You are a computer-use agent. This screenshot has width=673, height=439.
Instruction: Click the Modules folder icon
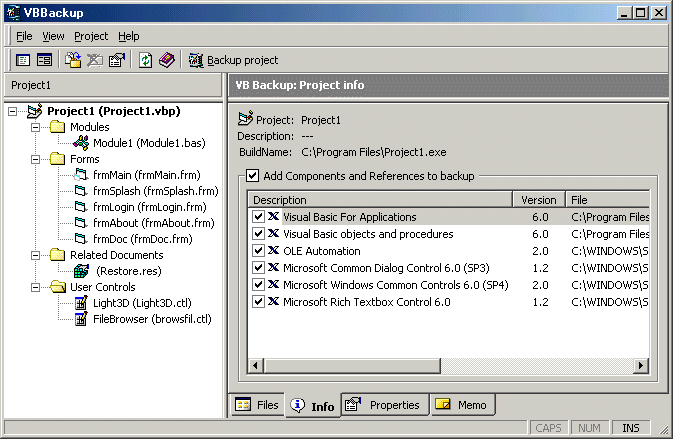[58, 127]
